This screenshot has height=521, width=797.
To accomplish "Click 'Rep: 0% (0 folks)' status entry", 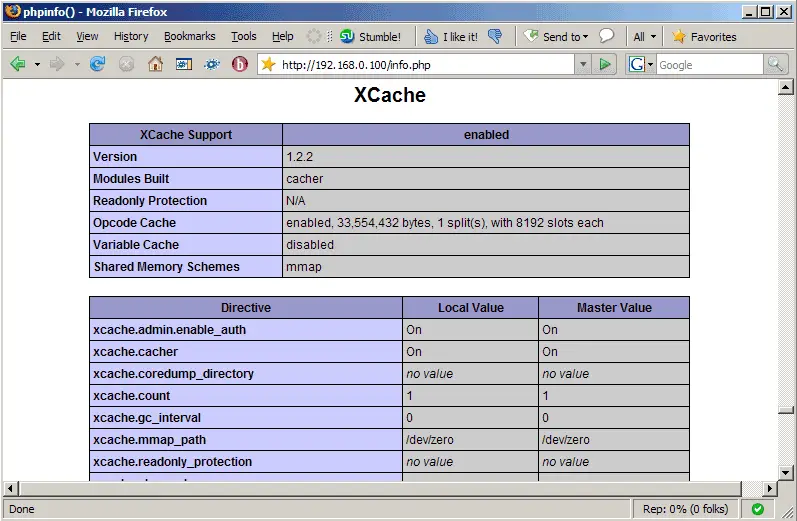I will pos(685,509).
